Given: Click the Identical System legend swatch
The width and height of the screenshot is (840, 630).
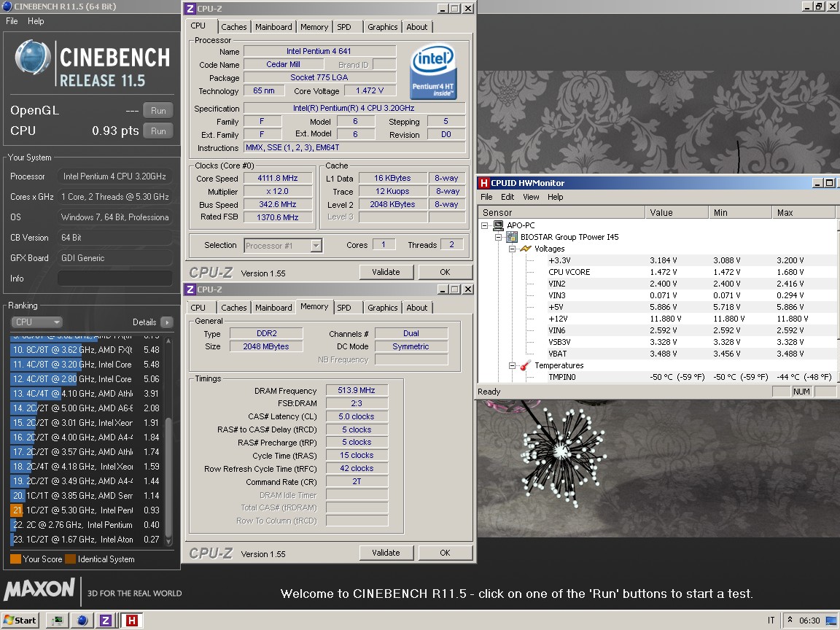Looking at the screenshot, I should [x=70, y=559].
